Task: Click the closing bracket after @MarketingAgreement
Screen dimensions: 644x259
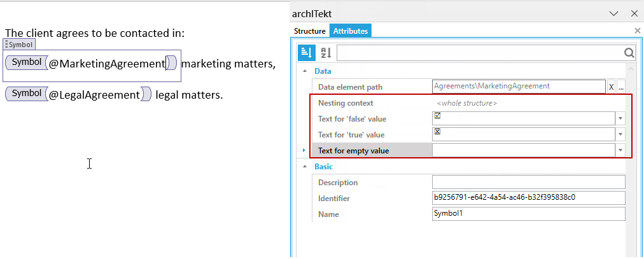Action: (x=172, y=63)
